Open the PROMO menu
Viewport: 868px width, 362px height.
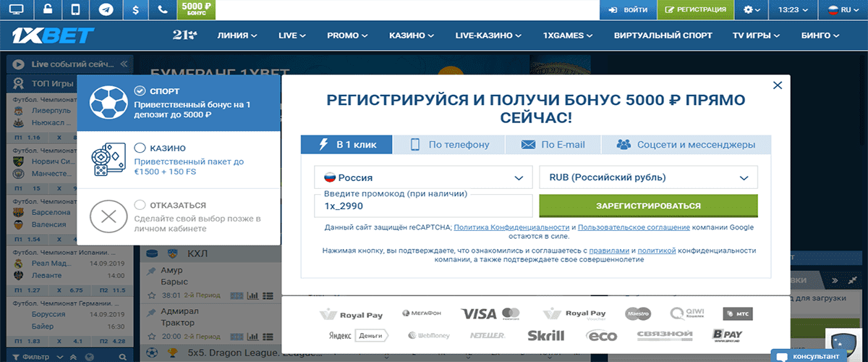[349, 35]
